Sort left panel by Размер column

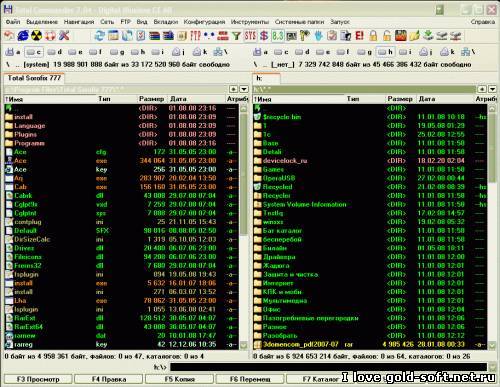pos(152,99)
